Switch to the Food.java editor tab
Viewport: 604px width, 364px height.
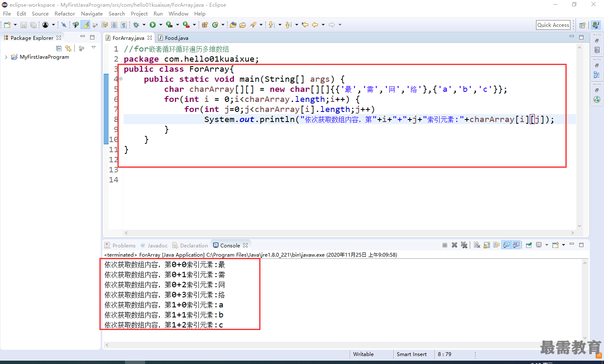click(x=173, y=38)
